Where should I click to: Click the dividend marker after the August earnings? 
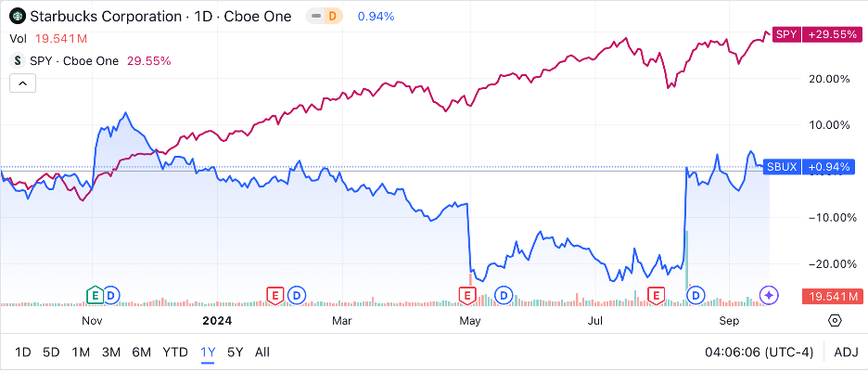tap(696, 295)
